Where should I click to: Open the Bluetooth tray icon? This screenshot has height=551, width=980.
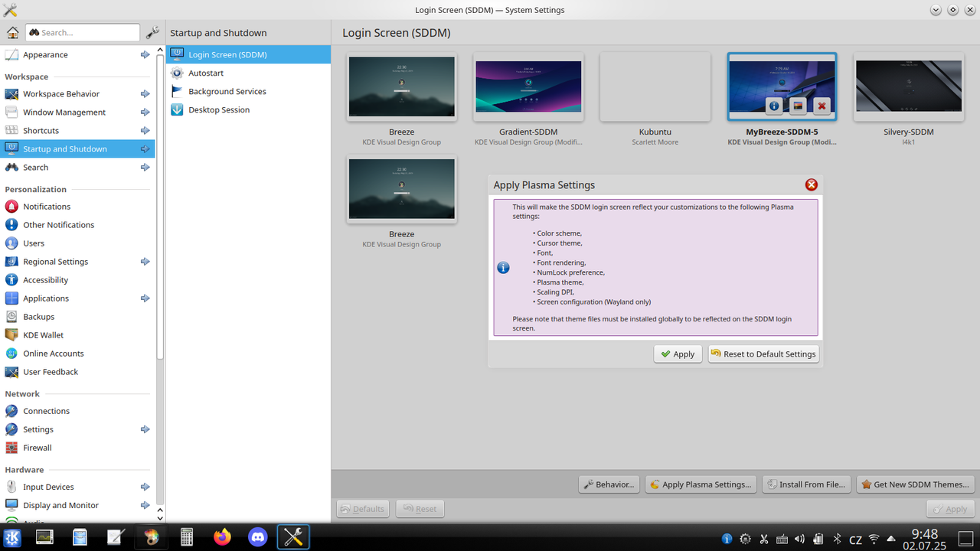pyautogui.click(x=837, y=539)
